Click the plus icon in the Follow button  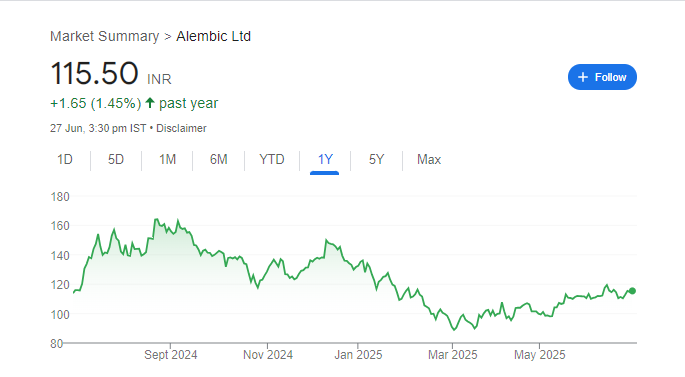pyautogui.click(x=583, y=77)
